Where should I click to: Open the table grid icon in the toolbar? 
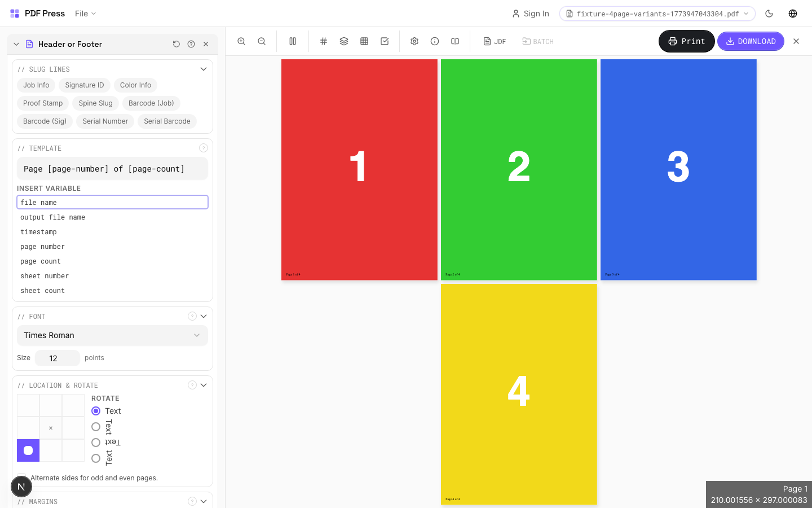(364, 41)
